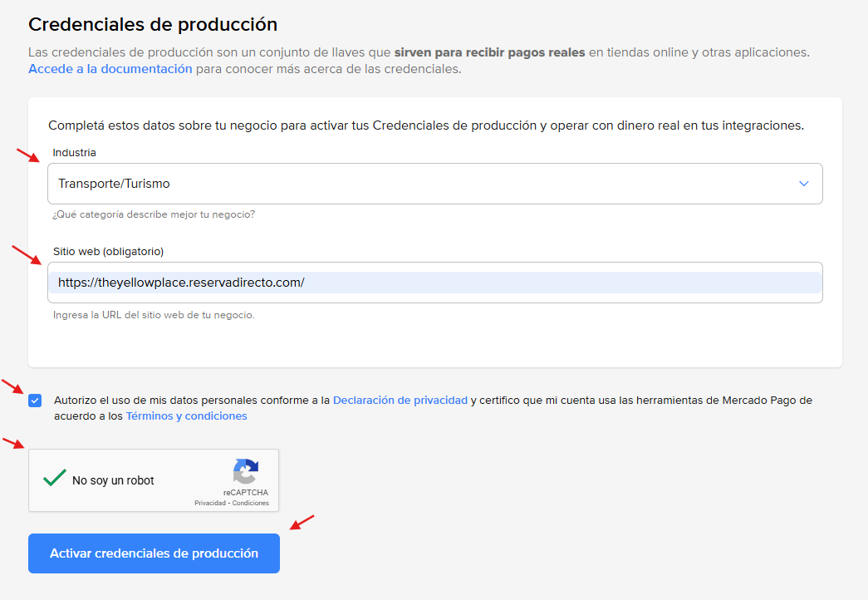Uncheck the personal data authorization checkbox
The height and width of the screenshot is (600, 868).
click(35, 401)
